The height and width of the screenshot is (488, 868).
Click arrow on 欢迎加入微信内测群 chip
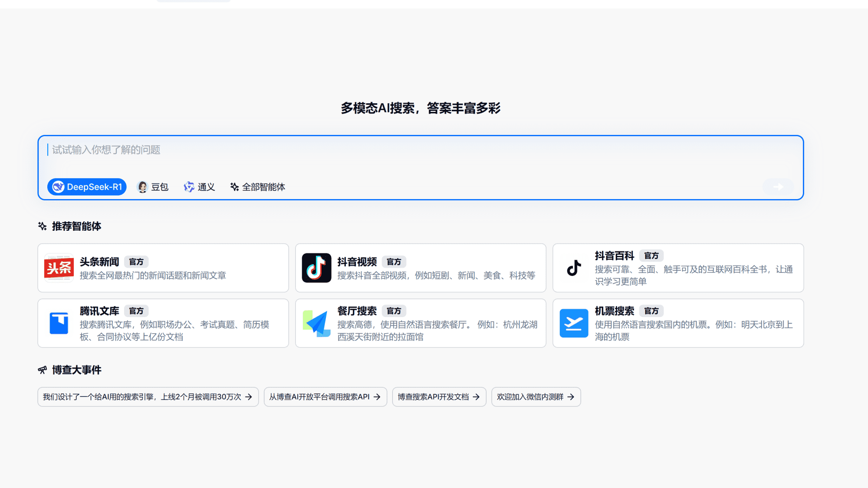(571, 397)
